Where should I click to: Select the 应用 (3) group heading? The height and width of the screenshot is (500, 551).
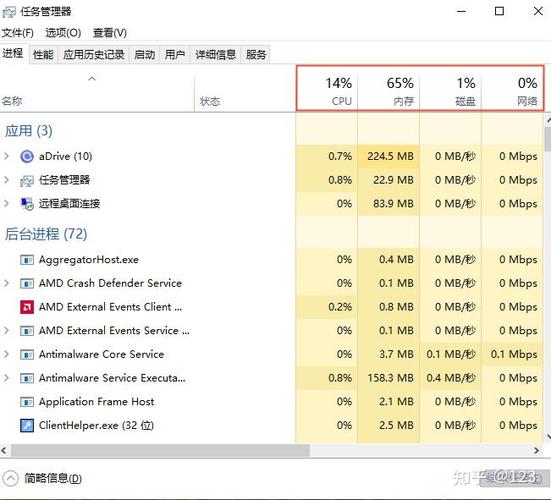[x=29, y=131]
